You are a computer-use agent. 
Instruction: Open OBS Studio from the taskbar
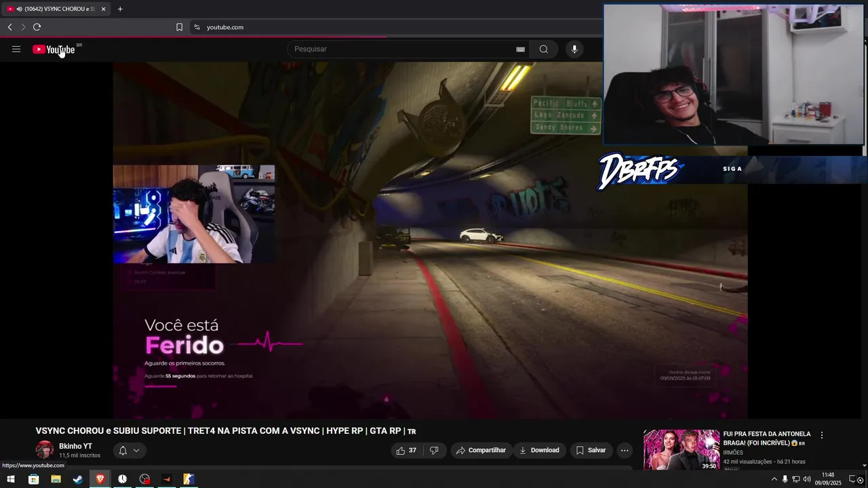tap(144, 479)
